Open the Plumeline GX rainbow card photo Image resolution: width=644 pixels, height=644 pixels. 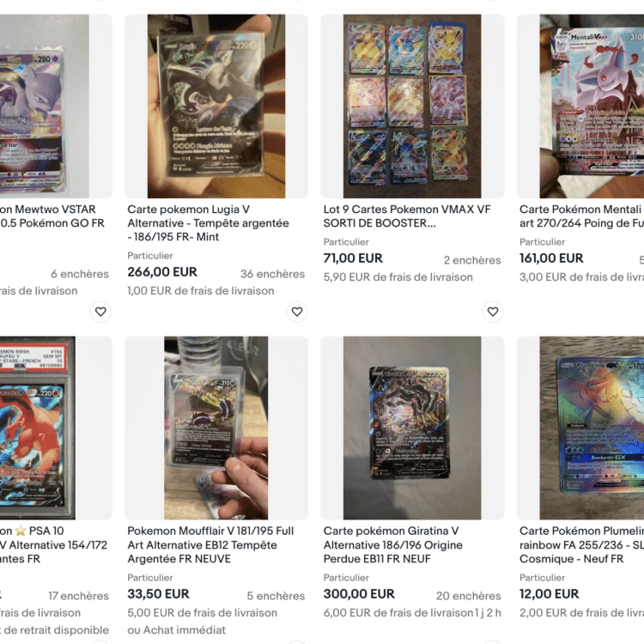(x=580, y=428)
